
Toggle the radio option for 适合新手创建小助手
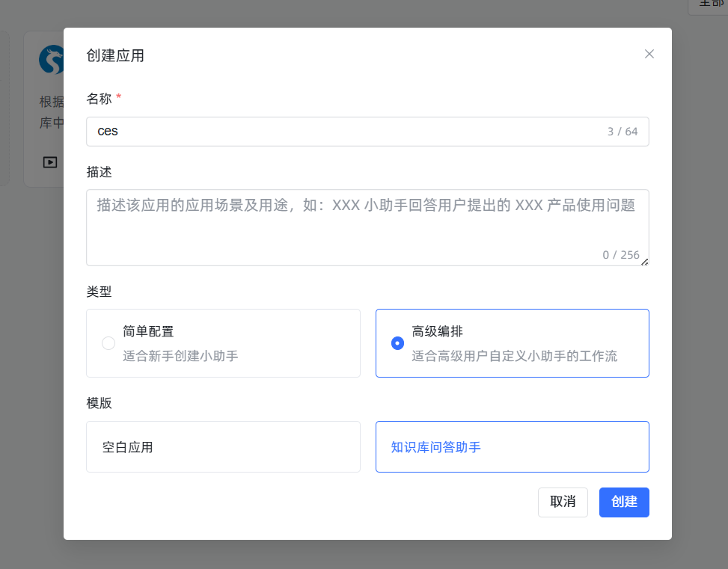tap(108, 342)
